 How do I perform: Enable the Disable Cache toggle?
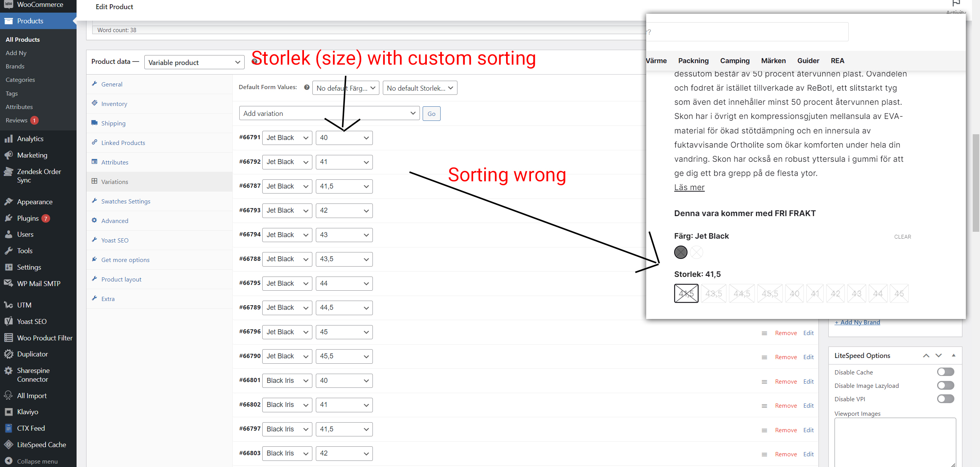(945, 371)
